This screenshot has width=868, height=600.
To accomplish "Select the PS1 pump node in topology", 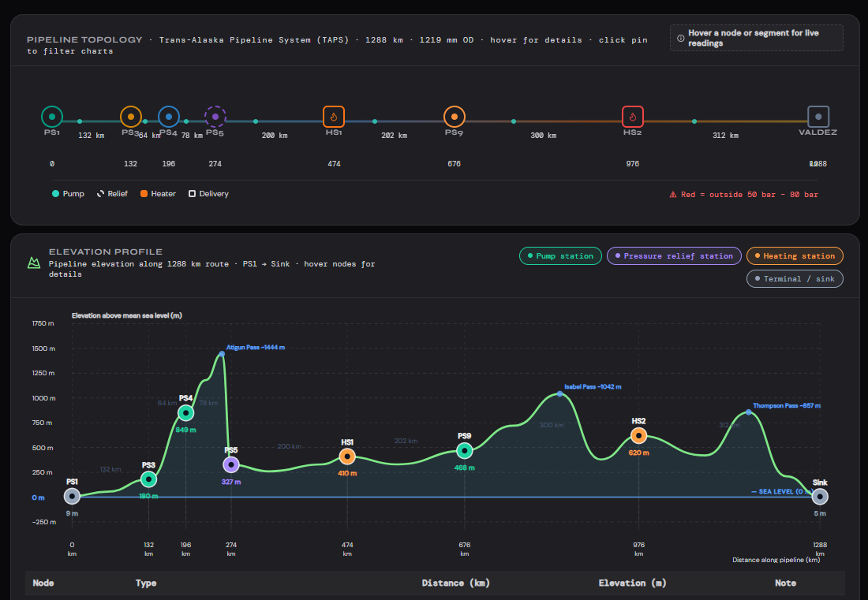I will pyautogui.click(x=52, y=117).
